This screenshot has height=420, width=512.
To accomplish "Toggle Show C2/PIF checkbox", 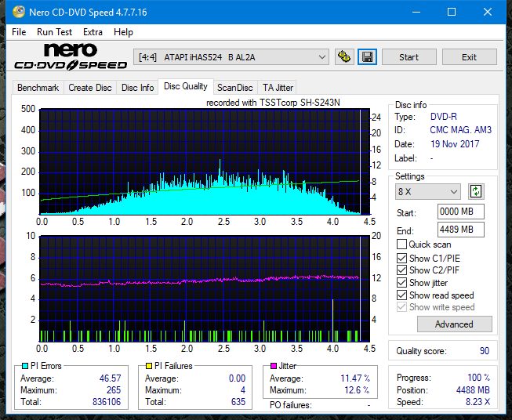I will (x=401, y=270).
